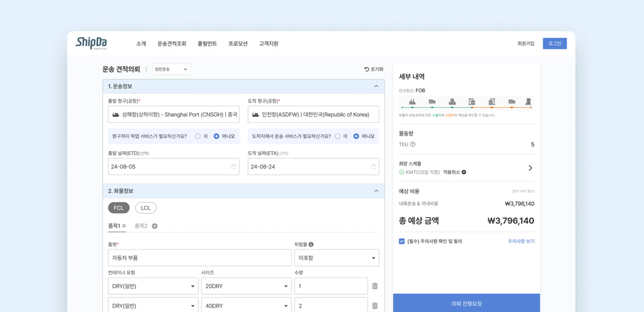
Task: Click the destination building icon
Action: (x=528, y=101)
